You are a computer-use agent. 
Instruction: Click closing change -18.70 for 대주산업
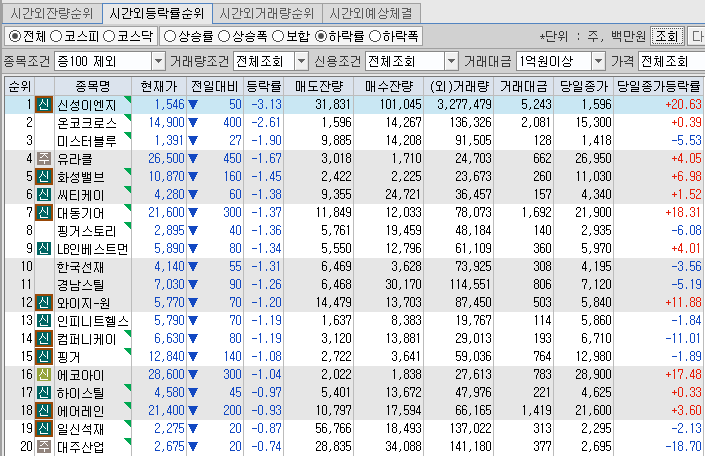(683, 446)
